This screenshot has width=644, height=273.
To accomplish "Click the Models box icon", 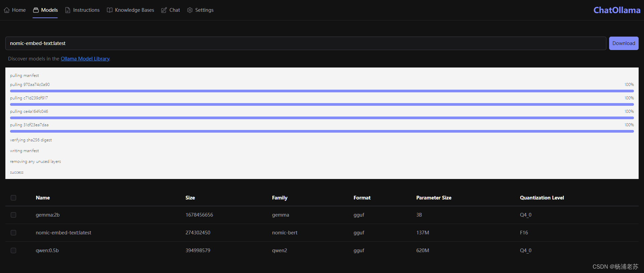I will click(x=36, y=10).
